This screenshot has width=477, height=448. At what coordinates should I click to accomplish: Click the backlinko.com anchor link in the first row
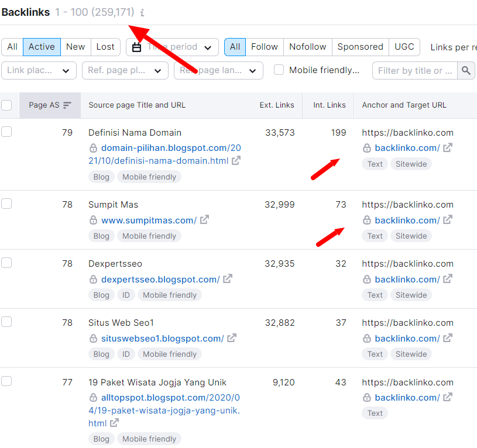[407, 148]
